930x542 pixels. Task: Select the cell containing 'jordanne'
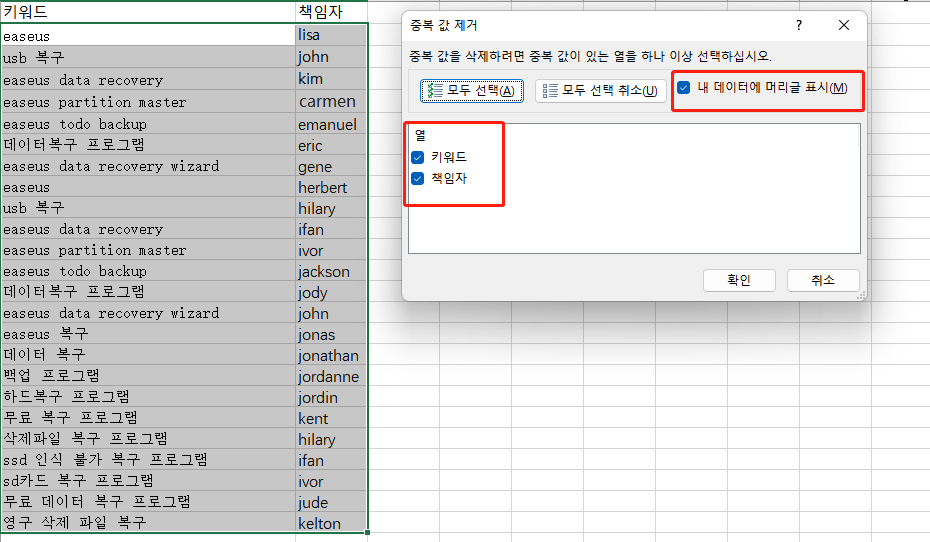pos(332,376)
